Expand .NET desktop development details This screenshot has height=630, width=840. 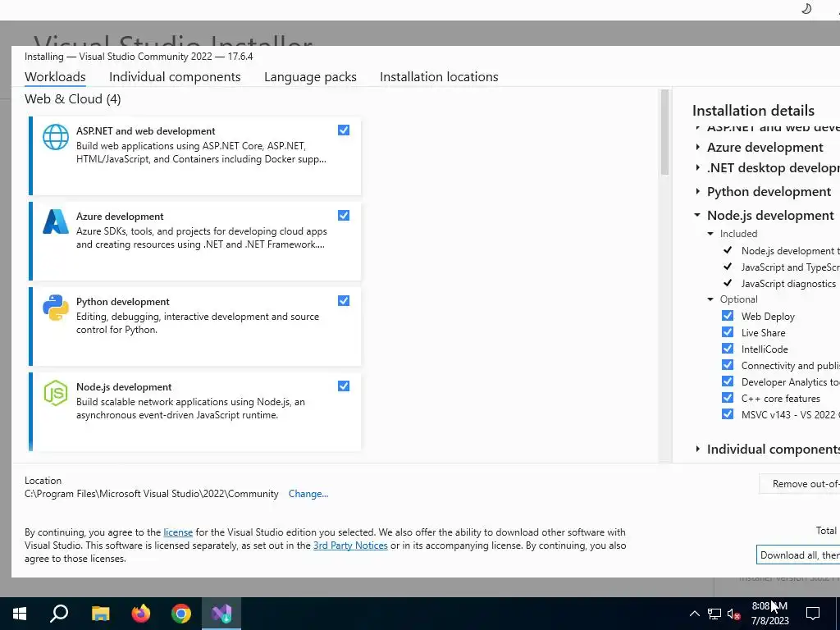[x=697, y=167]
